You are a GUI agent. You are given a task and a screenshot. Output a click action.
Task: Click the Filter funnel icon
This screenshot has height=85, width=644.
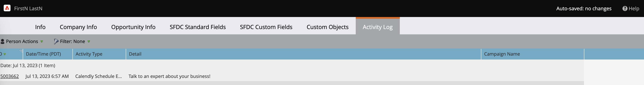coord(56,41)
